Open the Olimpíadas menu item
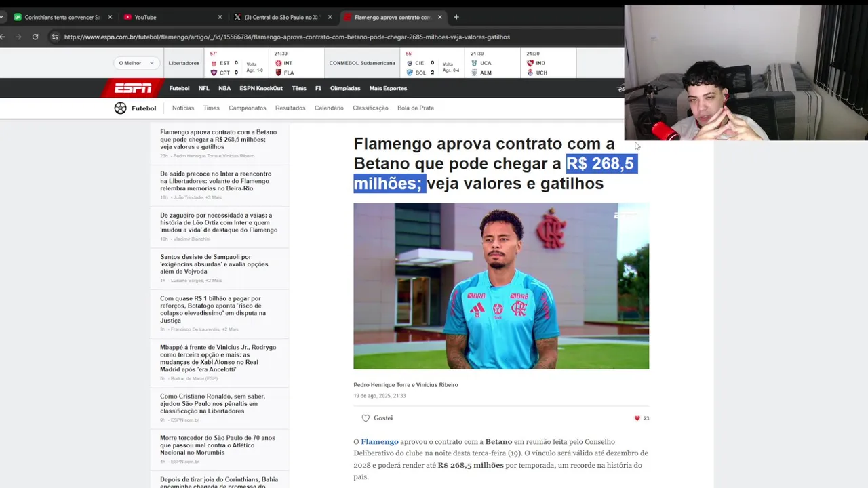 click(x=345, y=88)
